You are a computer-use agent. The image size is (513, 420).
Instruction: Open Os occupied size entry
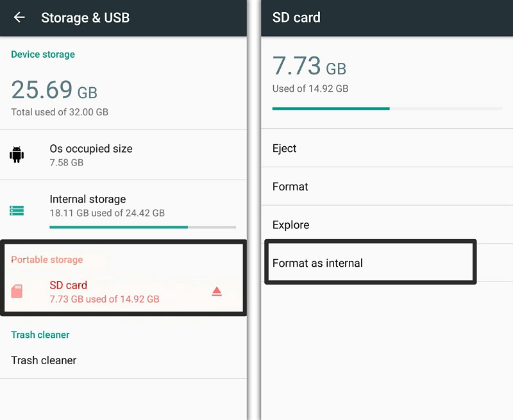coord(91,155)
